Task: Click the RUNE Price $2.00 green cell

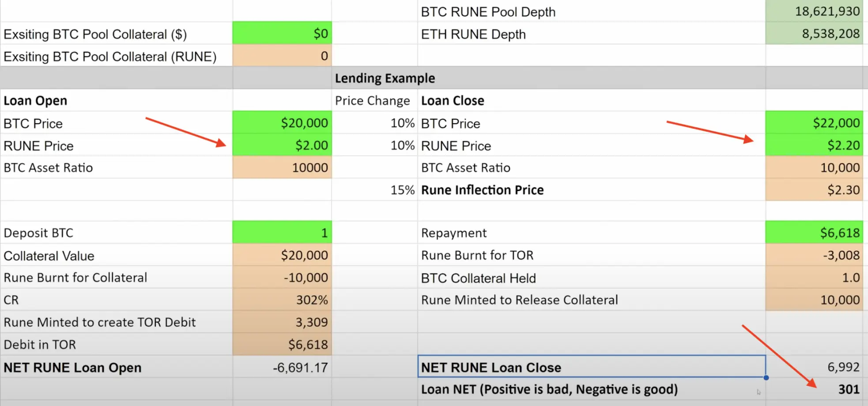Action: 282,145
